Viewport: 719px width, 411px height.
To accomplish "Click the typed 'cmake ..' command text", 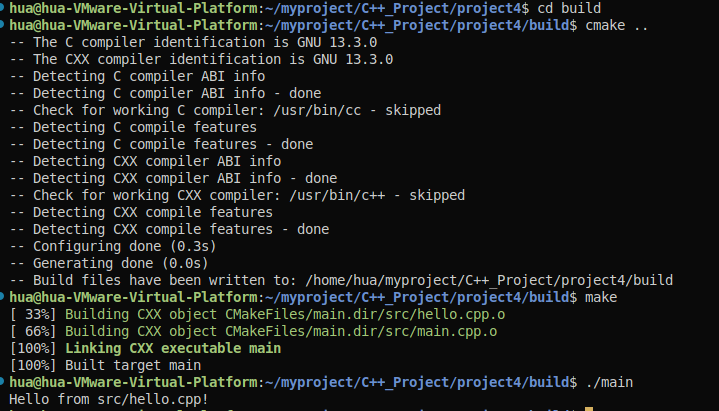I will click(617, 25).
